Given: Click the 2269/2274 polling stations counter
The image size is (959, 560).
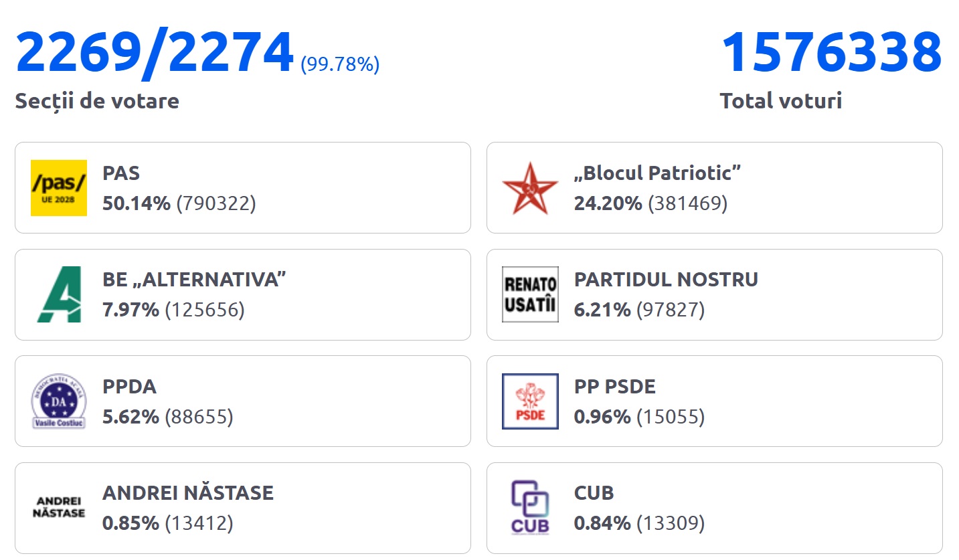Looking at the screenshot, I should tap(155, 52).
